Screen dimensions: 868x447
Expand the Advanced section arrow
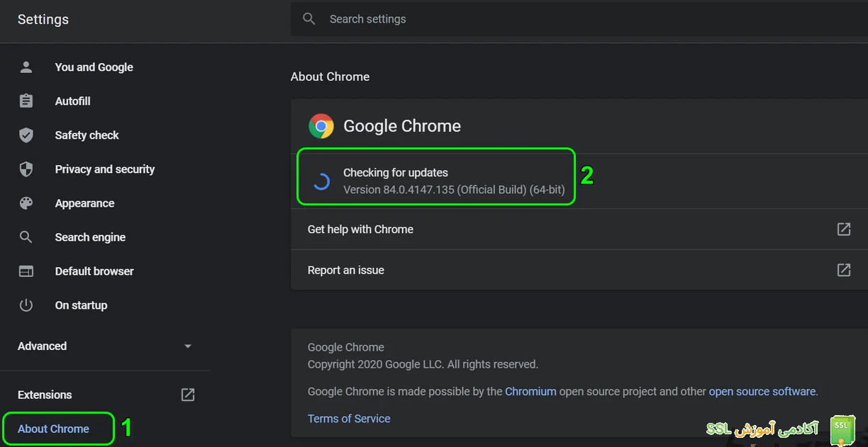188,346
